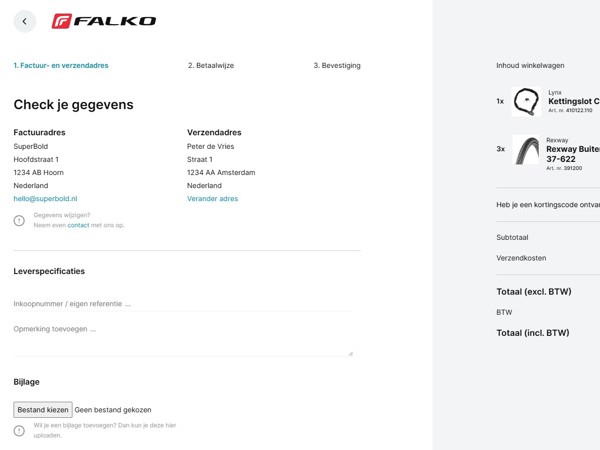
Task: Go to step 2 Betaalwijze
Action: click(x=211, y=65)
